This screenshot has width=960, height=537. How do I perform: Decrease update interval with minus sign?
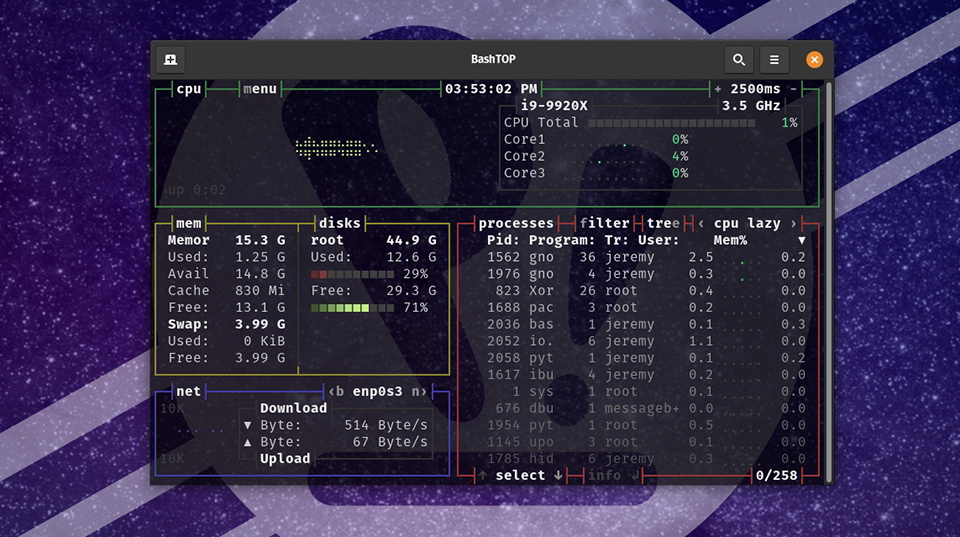[x=793, y=89]
